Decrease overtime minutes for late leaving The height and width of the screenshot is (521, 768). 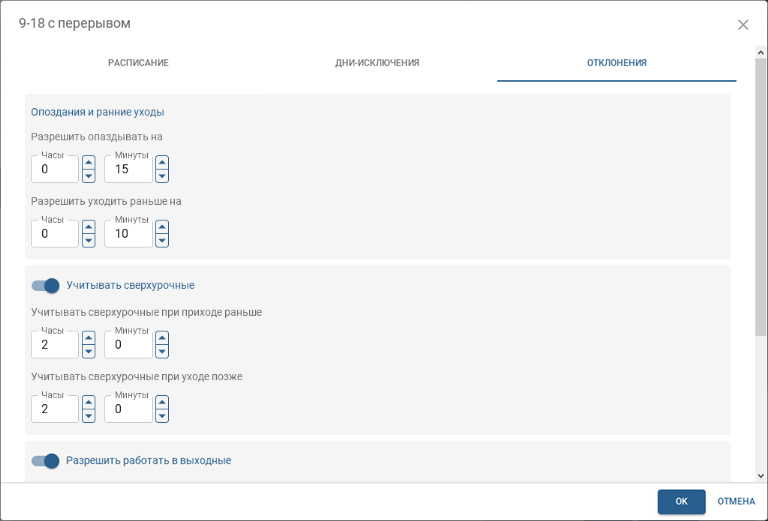pos(162,416)
